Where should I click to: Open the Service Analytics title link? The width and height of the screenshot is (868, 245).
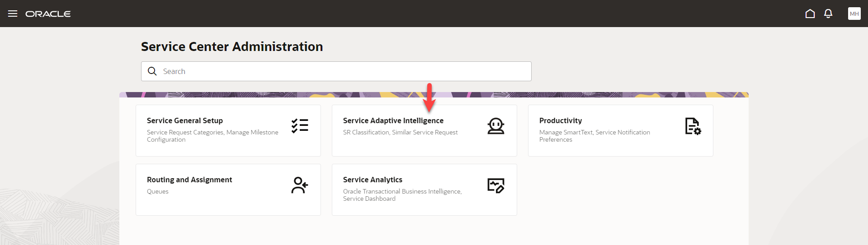coord(373,180)
